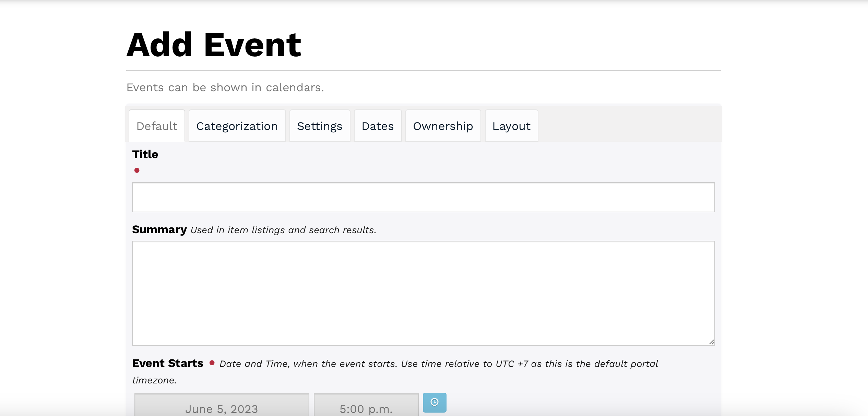Image resolution: width=868 pixels, height=416 pixels.
Task: Select the Dates tab
Action: [x=378, y=126]
